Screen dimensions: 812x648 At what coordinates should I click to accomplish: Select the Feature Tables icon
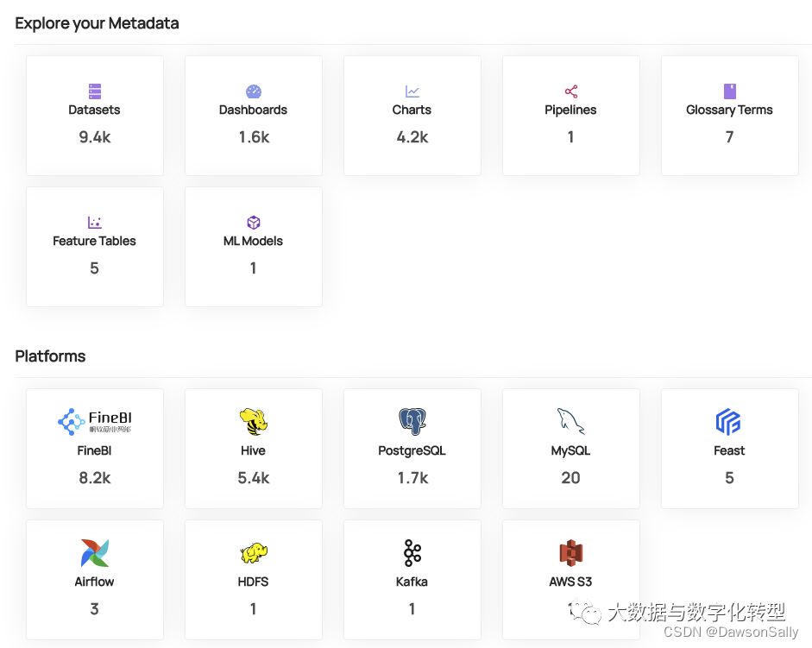(94, 222)
